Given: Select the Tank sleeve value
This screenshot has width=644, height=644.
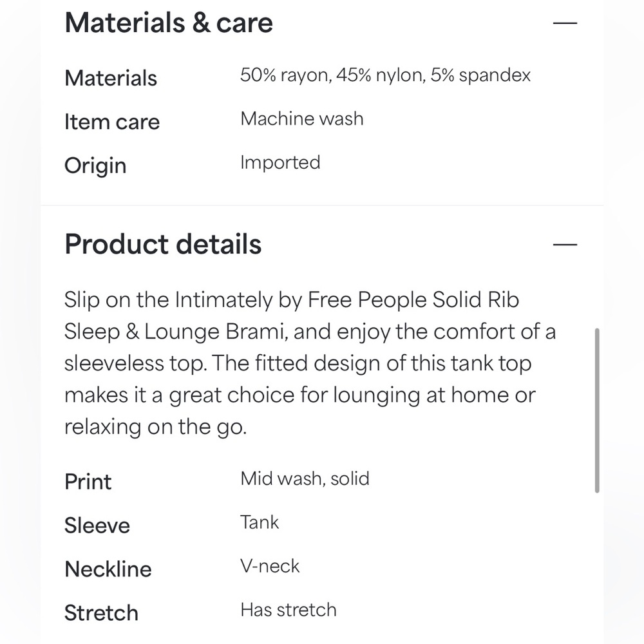Looking at the screenshot, I should (260, 522).
